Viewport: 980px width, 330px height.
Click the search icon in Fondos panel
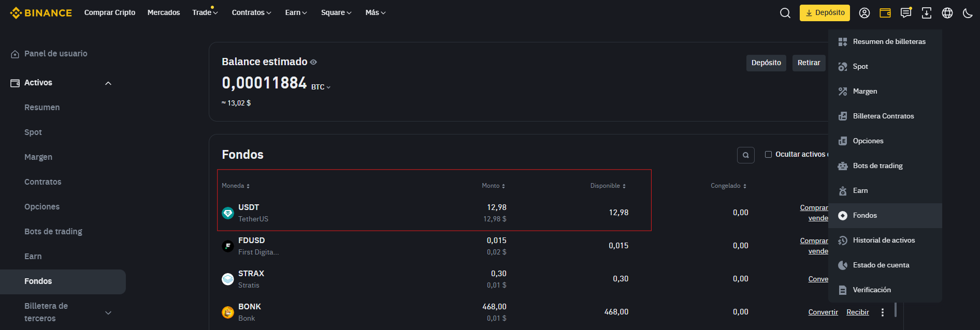point(746,155)
